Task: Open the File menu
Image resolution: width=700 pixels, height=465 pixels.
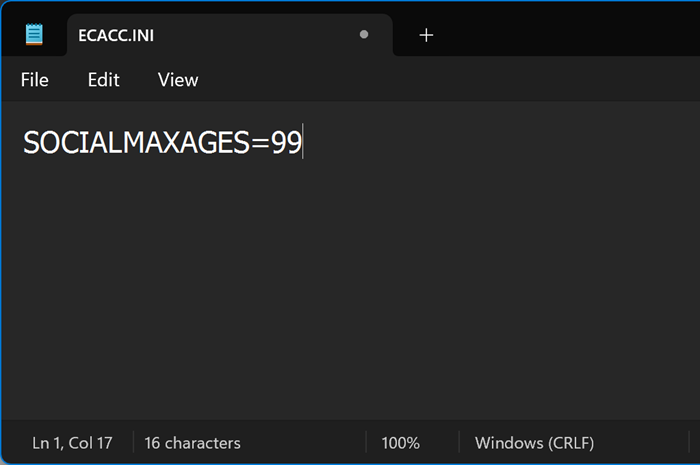Action: [x=34, y=80]
